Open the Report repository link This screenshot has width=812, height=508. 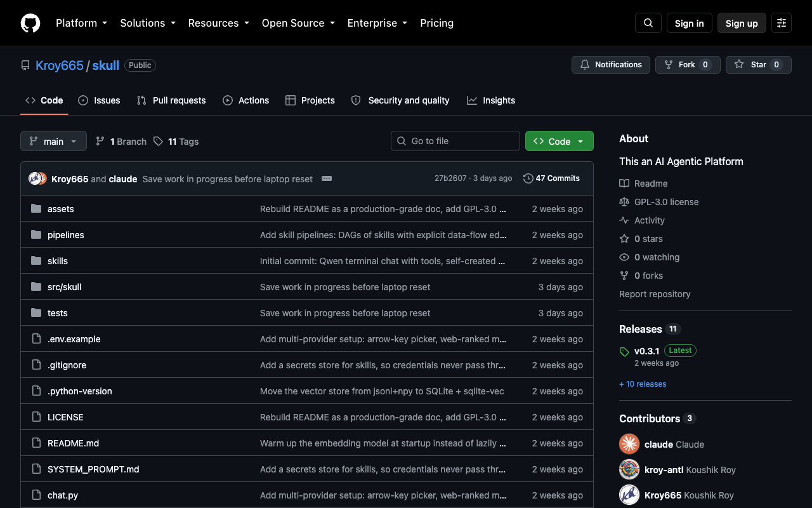tap(655, 294)
